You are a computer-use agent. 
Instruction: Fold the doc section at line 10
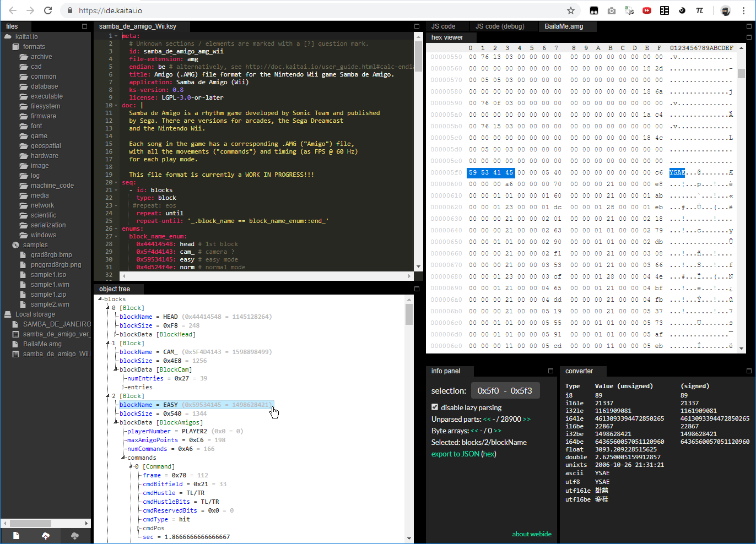(116, 105)
